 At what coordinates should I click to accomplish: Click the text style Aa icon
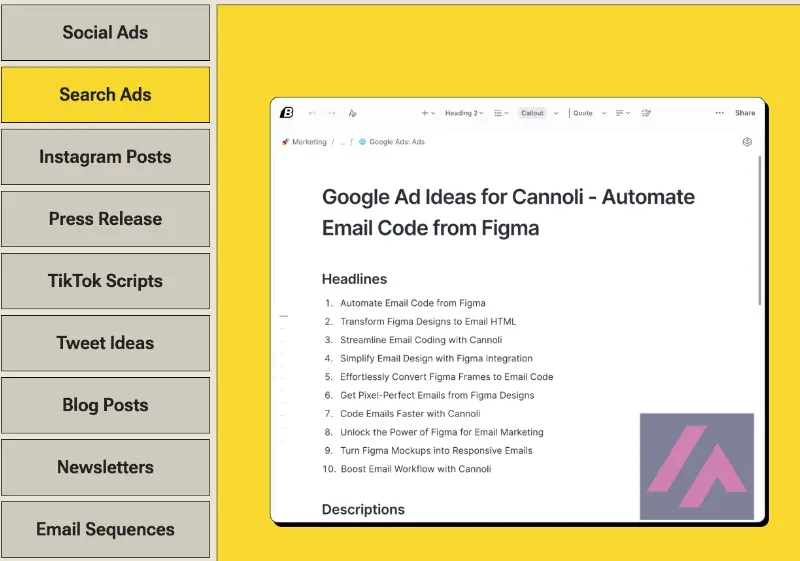[352, 113]
